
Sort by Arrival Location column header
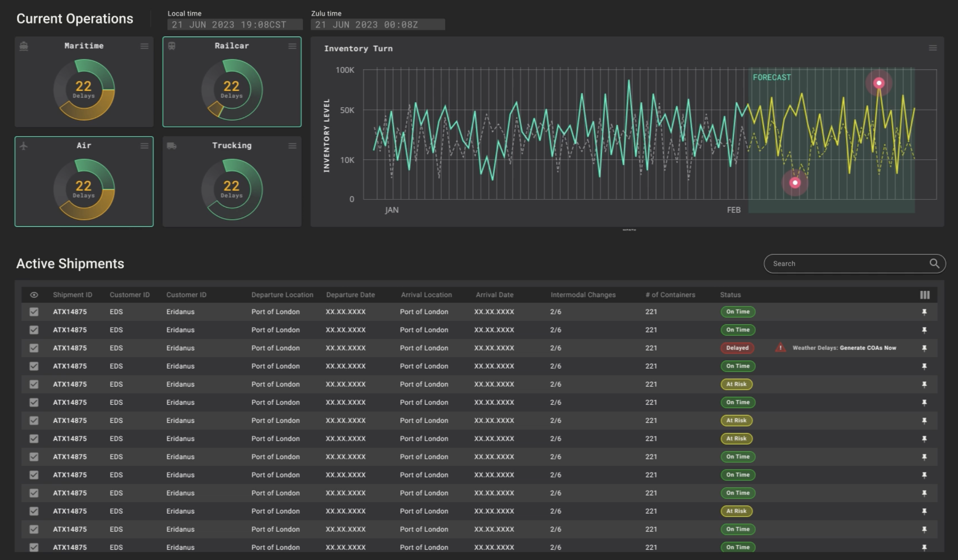point(426,295)
